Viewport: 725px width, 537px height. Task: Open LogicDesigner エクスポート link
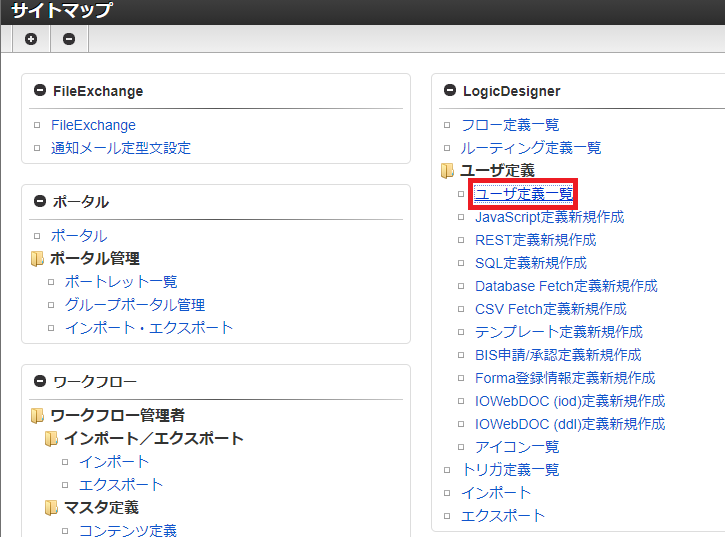pos(503,516)
